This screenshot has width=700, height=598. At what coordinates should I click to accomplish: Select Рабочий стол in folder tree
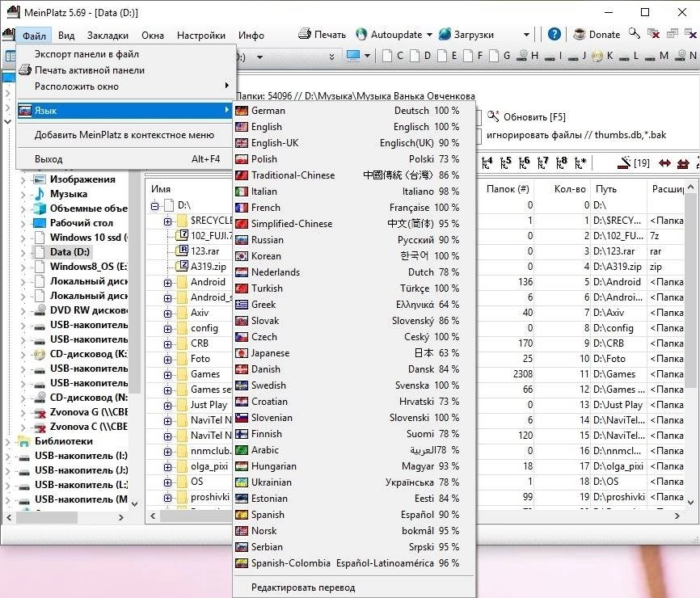[82, 223]
